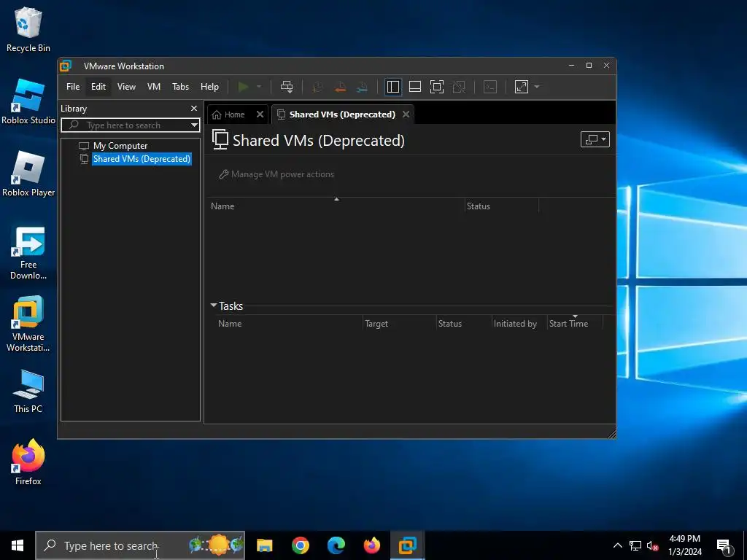The image size is (747, 560).
Task: Open the File menu
Action: 73,87
